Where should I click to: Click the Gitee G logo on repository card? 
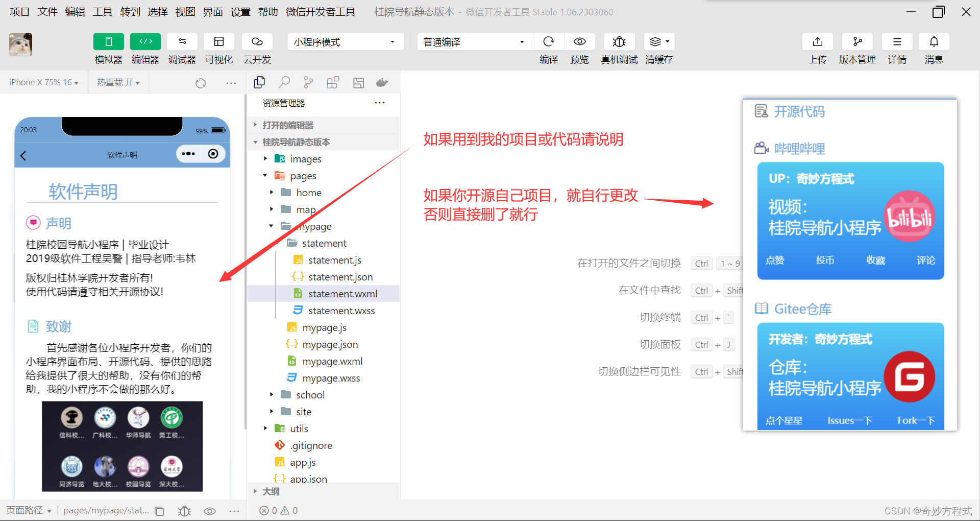(x=910, y=377)
